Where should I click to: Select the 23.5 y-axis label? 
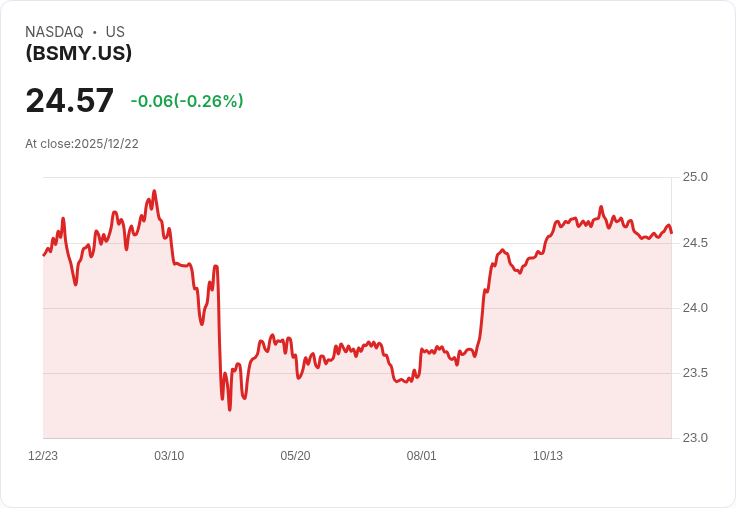(x=695, y=373)
